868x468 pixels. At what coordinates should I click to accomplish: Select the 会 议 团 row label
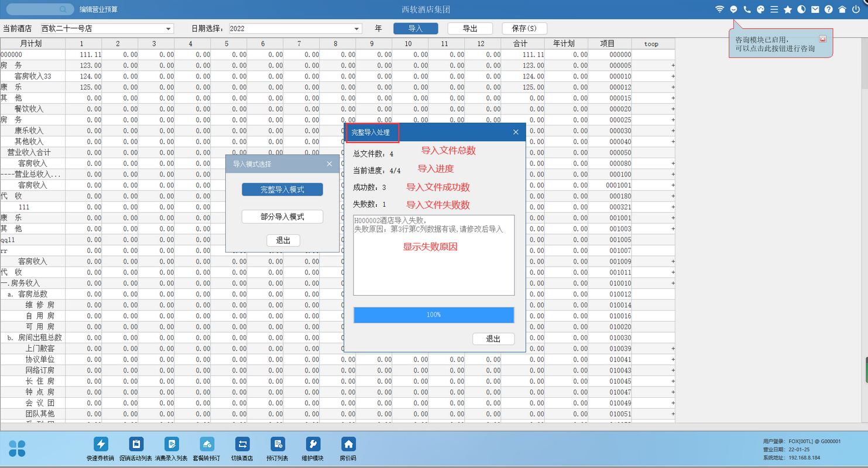tap(40, 403)
